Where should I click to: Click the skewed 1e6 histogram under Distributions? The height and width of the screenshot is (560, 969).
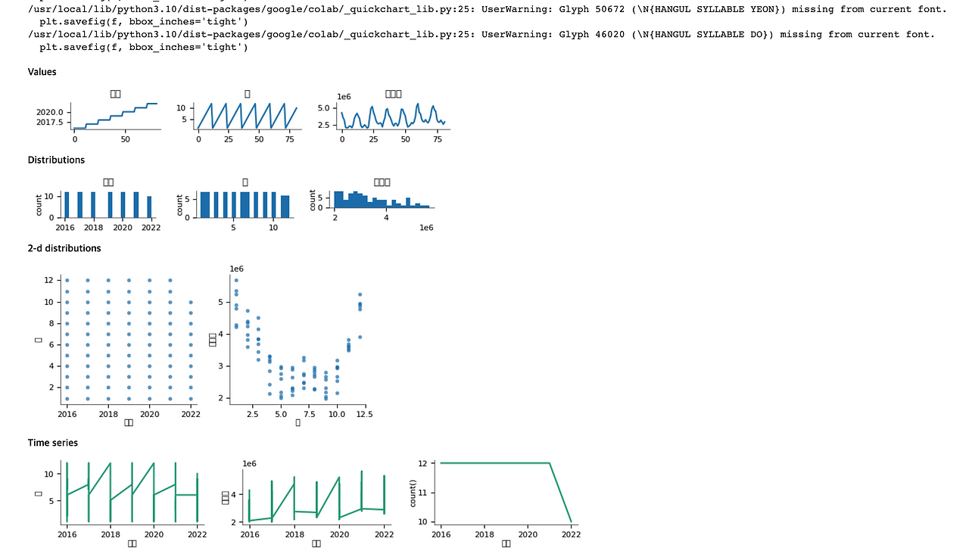click(372, 204)
